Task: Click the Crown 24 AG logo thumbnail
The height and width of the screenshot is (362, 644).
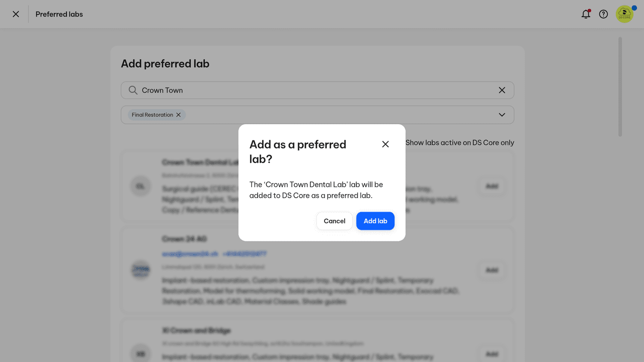Action: coord(140,270)
